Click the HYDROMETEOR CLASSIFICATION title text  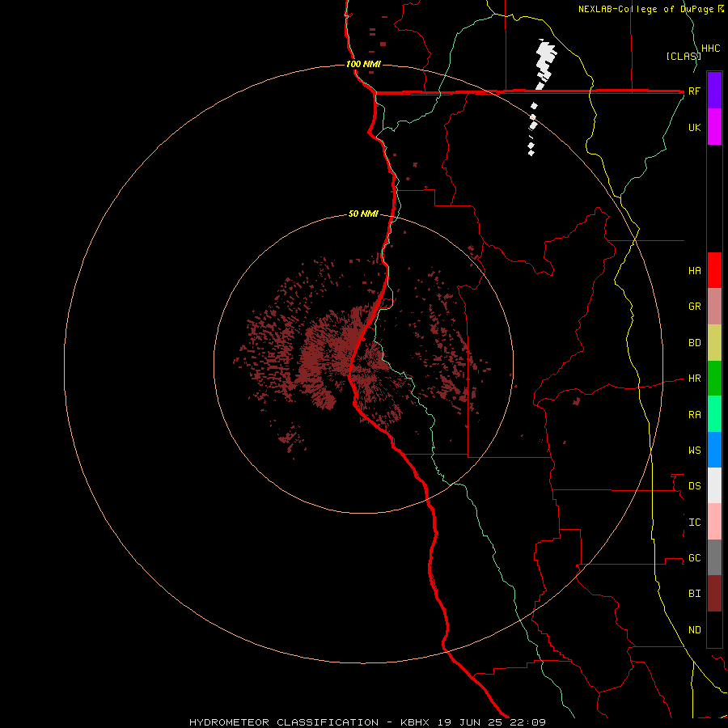284,722
